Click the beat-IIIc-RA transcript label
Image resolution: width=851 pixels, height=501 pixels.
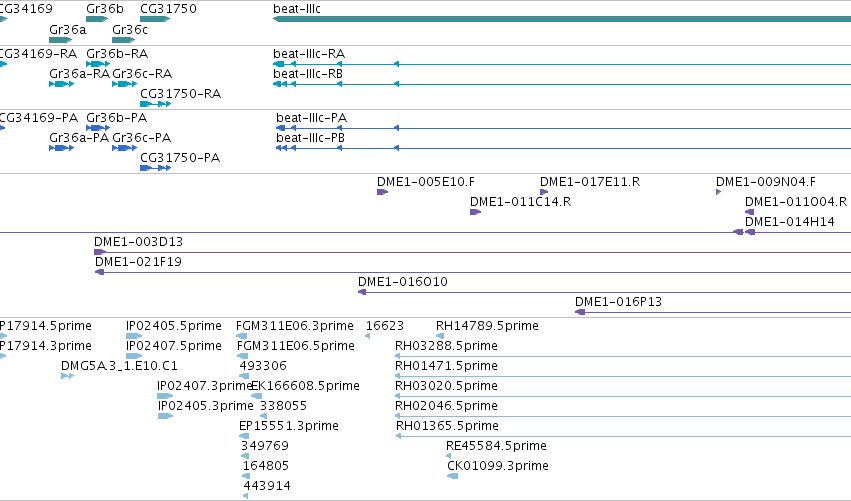(309, 54)
